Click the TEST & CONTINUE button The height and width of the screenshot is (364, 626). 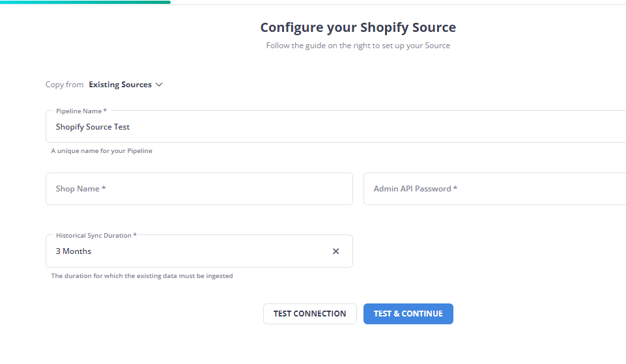pyautogui.click(x=408, y=314)
